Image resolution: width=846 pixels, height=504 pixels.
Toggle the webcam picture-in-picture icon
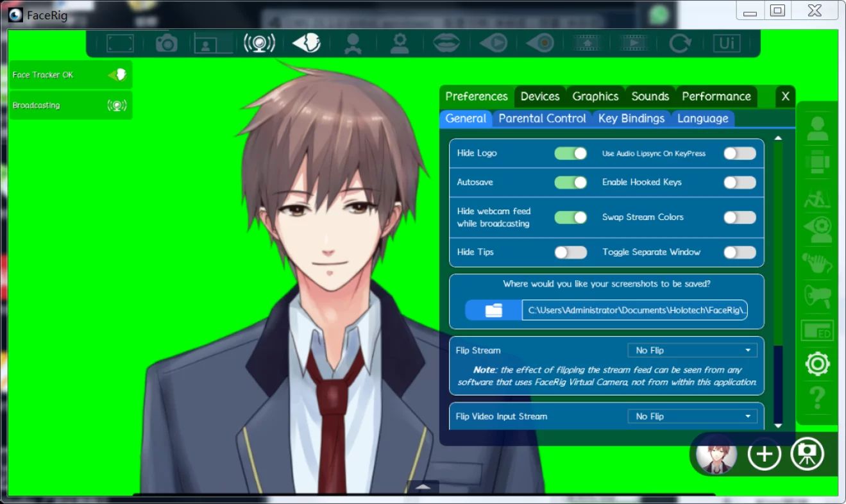(214, 44)
